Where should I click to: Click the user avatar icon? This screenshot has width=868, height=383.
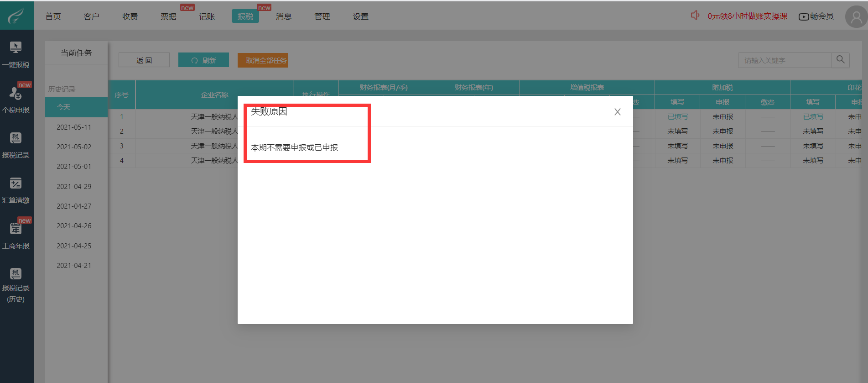click(856, 17)
